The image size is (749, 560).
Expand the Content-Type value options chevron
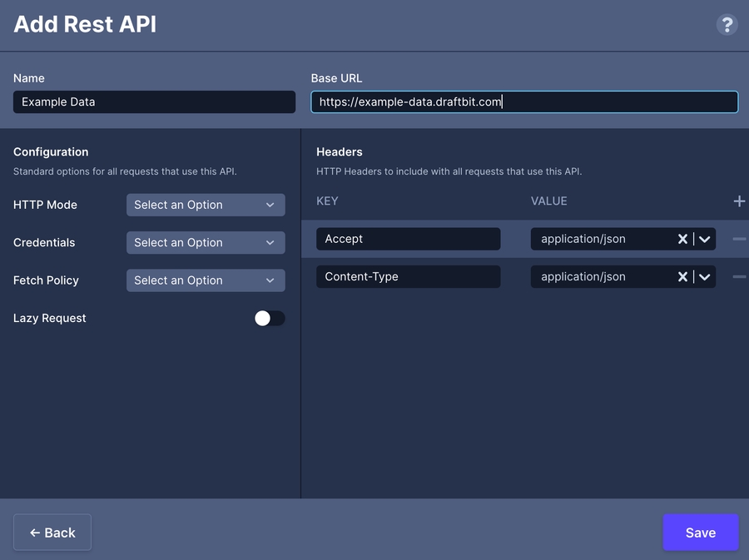coord(705,277)
